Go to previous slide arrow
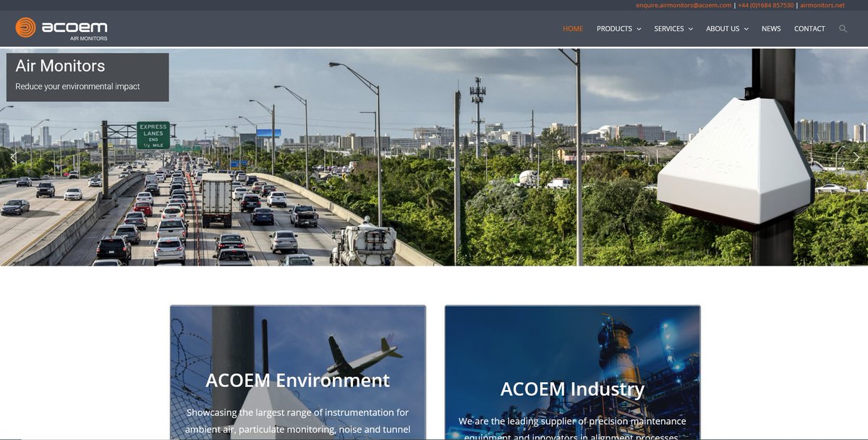 click(12, 156)
